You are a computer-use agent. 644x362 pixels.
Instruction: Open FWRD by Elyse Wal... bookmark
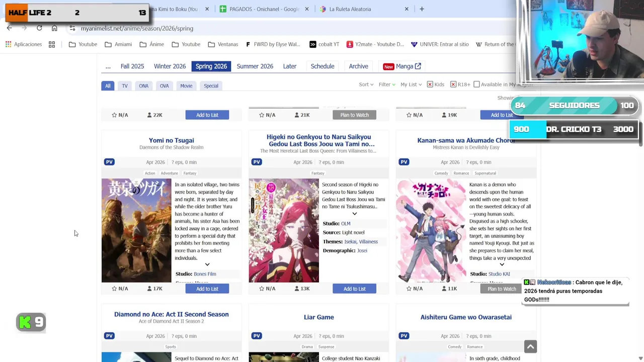pos(273,44)
